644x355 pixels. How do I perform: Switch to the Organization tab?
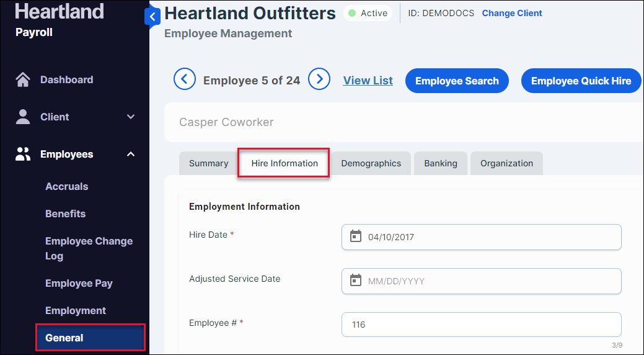(506, 163)
